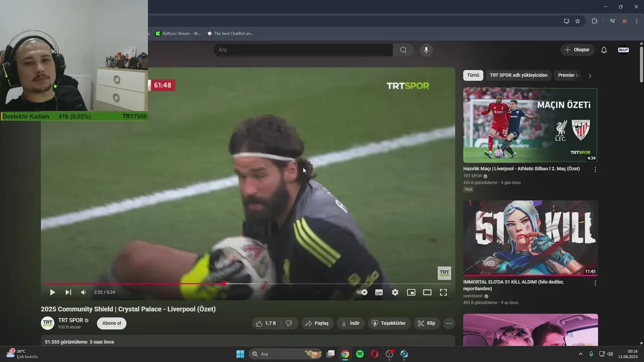Focus the YouTube search field
The height and width of the screenshot is (362, 644).
click(303, 50)
